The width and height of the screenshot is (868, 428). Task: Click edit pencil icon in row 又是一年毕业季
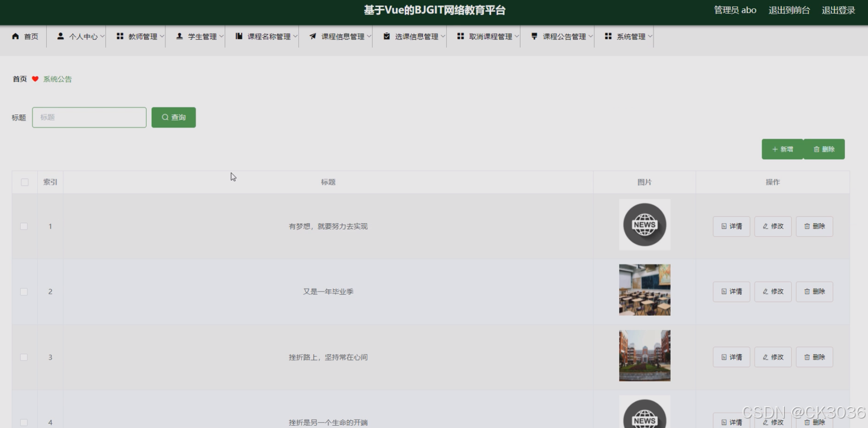pyautogui.click(x=765, y=292)
